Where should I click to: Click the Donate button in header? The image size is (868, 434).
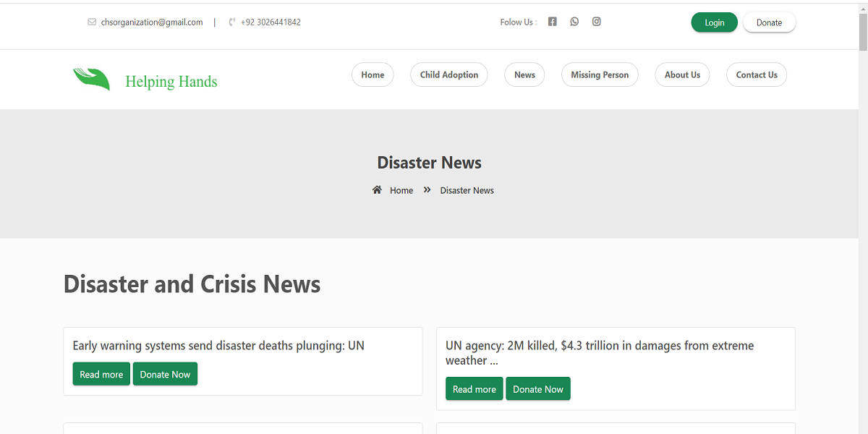pyautogui.click(x=769, y=22)
